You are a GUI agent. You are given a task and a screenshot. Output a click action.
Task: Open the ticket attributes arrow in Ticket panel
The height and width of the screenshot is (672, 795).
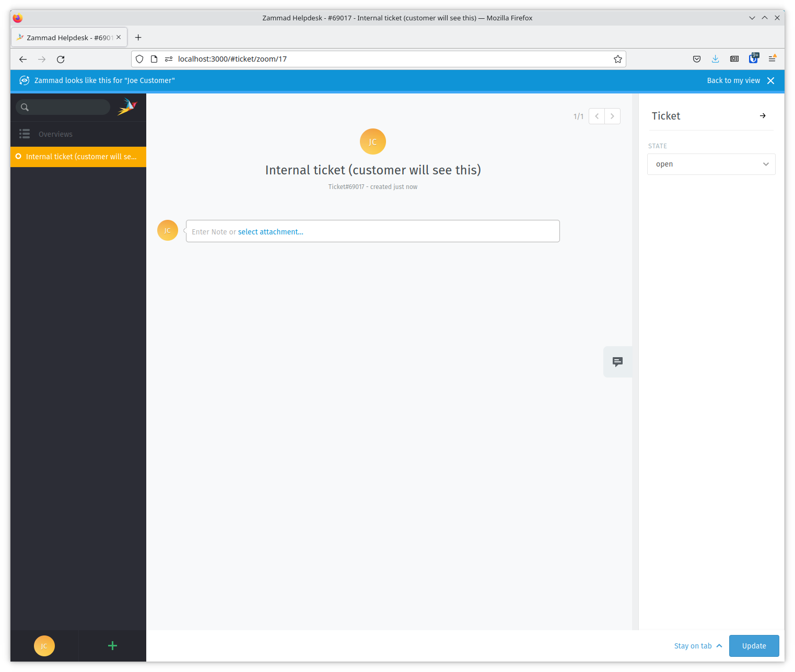(x=763, y=115)
